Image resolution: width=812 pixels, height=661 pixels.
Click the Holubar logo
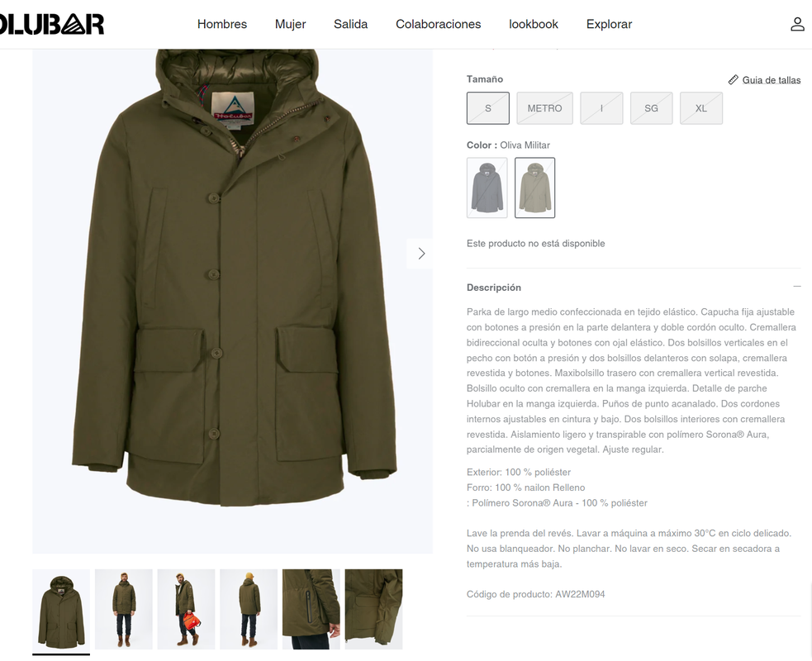pyautogui.click(x=52, y=24)
